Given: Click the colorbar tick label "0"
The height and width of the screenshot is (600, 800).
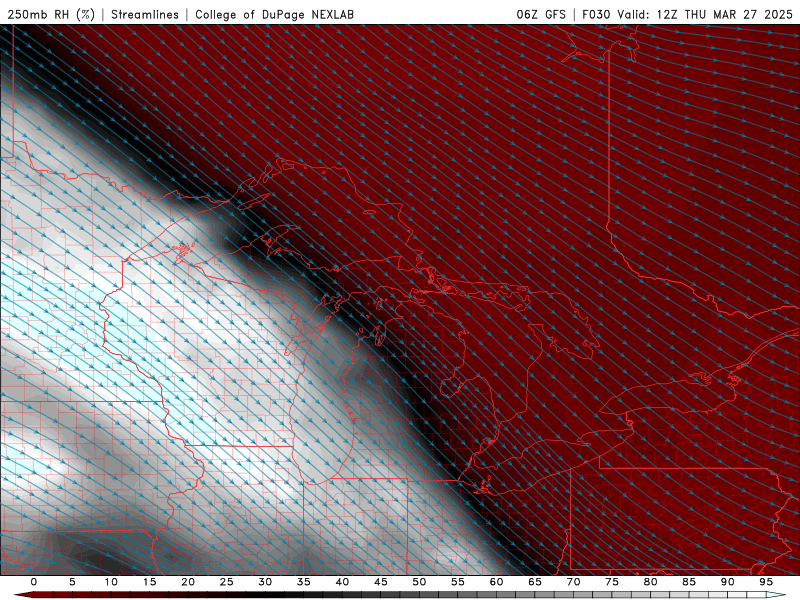Looking at the screenshot, I should [34, 582].
